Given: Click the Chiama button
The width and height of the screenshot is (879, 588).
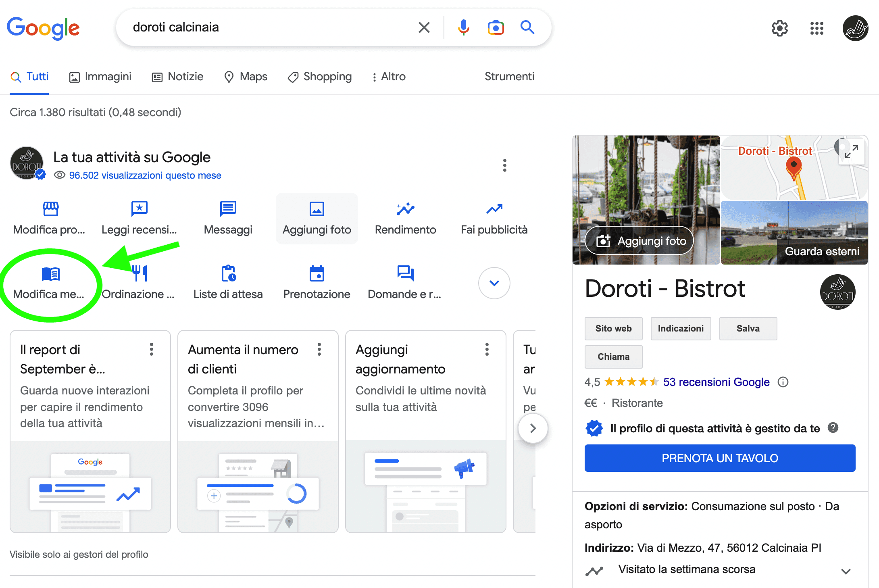Looking at the screenshot, I should click(x=613, y=357).
